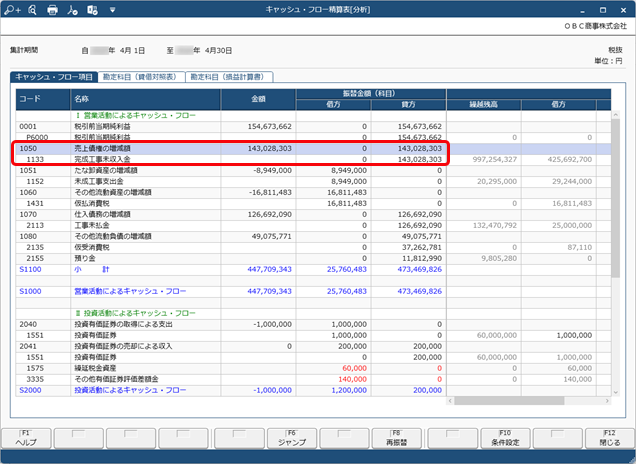This screenshot has width=636, height=464.
Task: Click the printer icon
Action: pyautogui.click(x=52, y=10)
